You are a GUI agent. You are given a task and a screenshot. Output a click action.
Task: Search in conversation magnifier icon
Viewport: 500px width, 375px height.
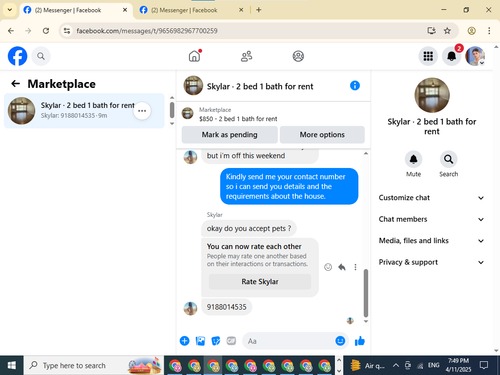tap(448, 159)
